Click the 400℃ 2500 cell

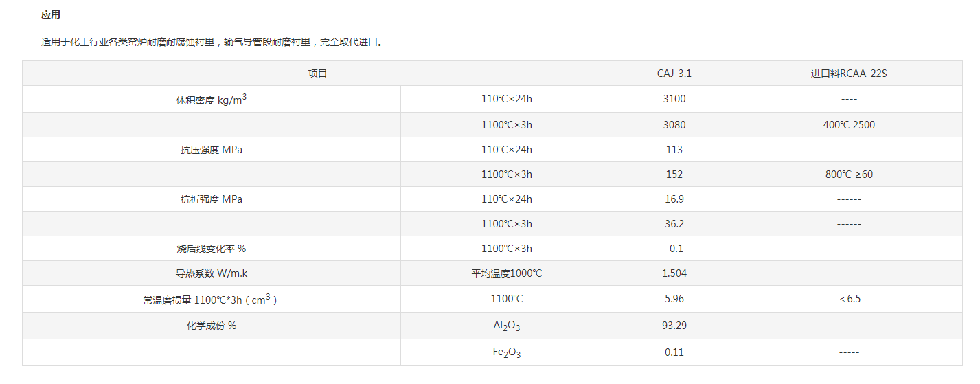pyautogui.click(x=849, y=125)
